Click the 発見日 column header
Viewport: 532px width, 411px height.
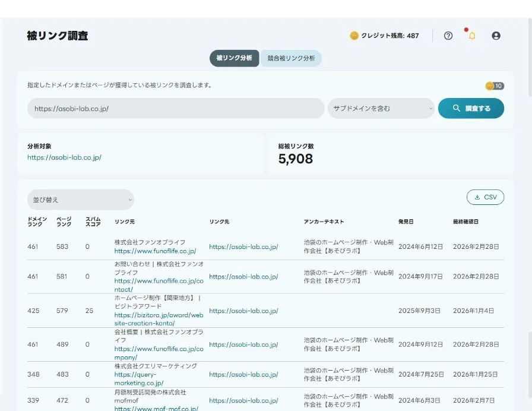[406, 222]
